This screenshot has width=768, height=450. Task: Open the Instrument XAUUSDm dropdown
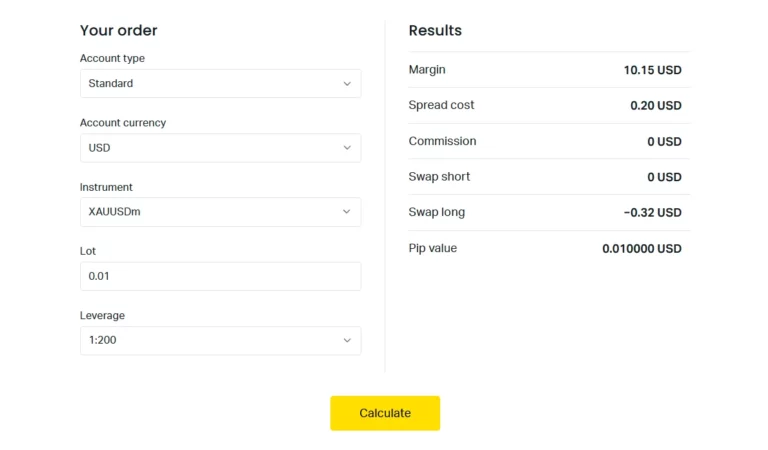(220, 212)
